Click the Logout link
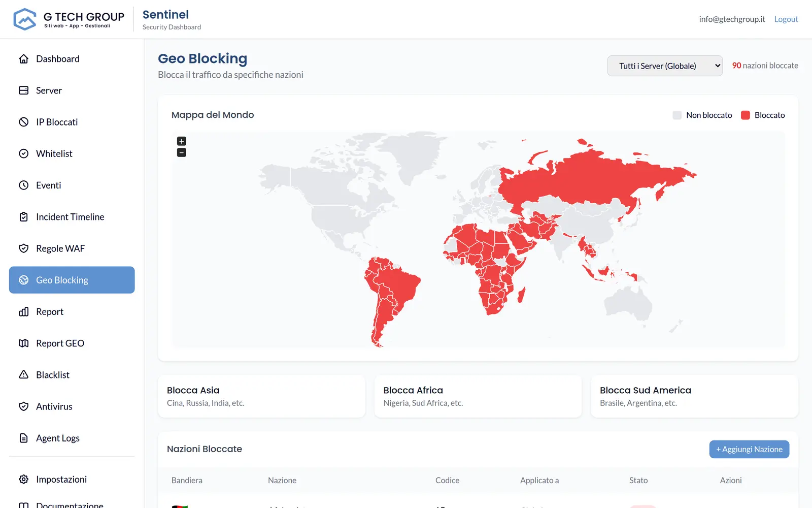Screen dimensions: 812x508 [x=786, y=19]
